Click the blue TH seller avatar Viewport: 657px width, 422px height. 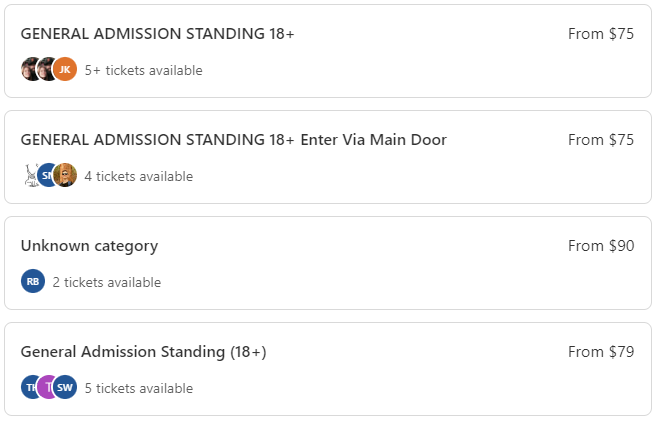(30, 387)
